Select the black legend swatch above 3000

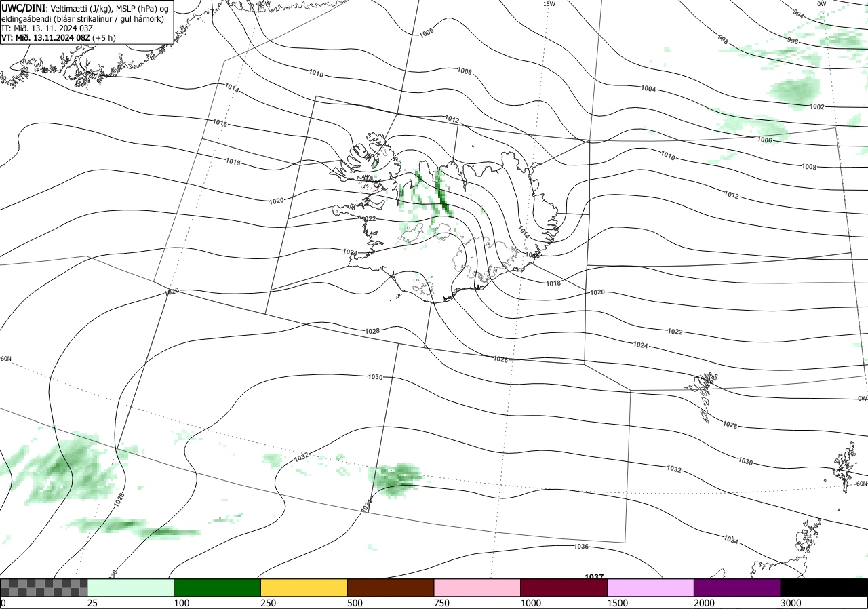pyautogui.click(x=824, y=587)
